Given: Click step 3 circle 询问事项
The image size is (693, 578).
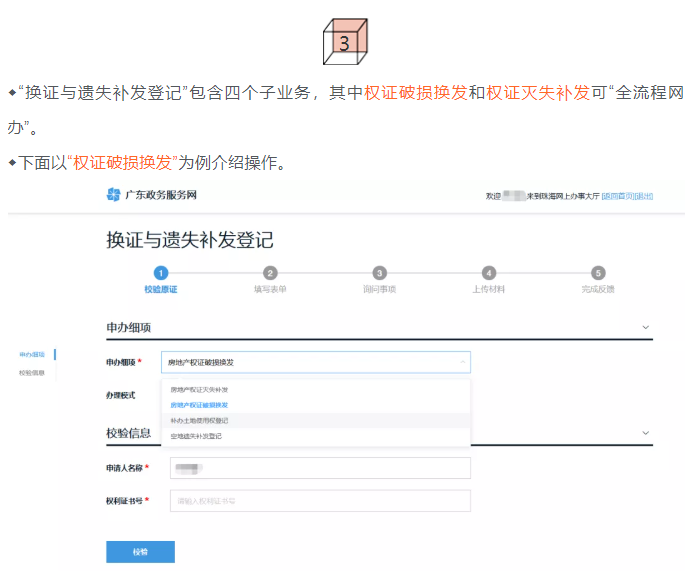Looking at the screenshot, I should (x=379, y=272).
